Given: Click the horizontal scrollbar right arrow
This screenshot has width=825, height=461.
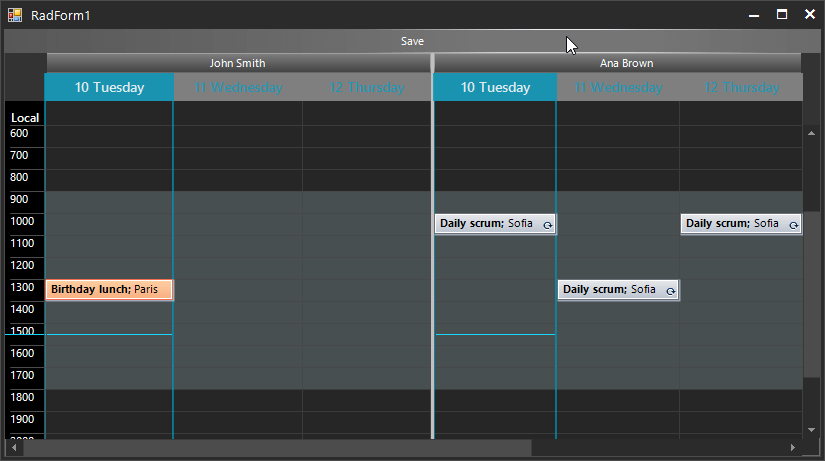Looking at the screenshot, I should (792, 447).
